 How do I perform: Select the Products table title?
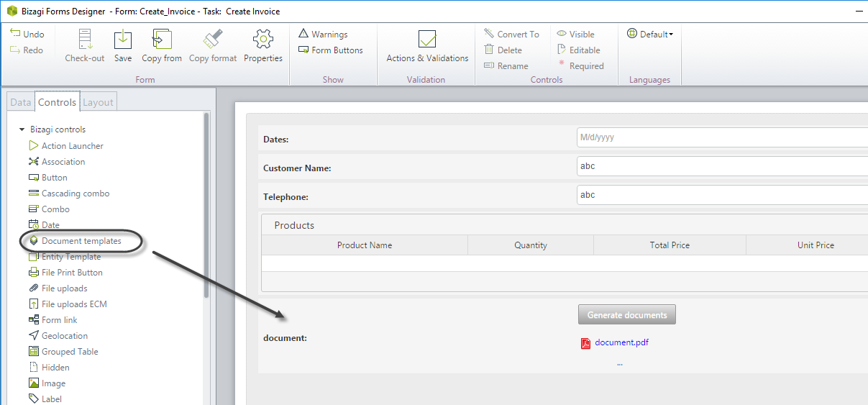294,225
